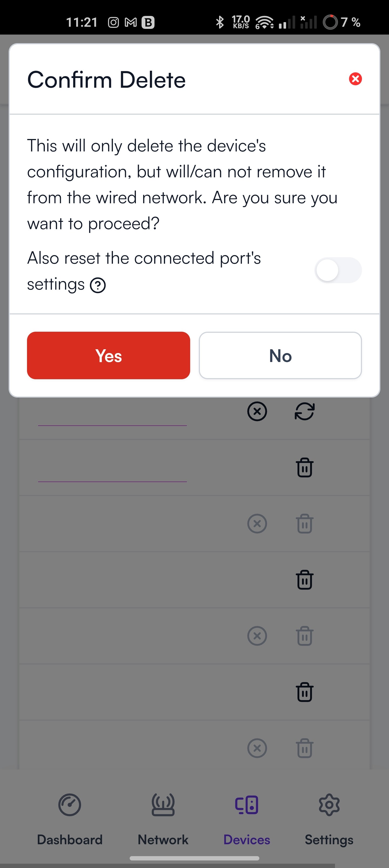Screen dimensions: 389x868
Task: Cancel deletion with the No button
Action: [280, 355]
